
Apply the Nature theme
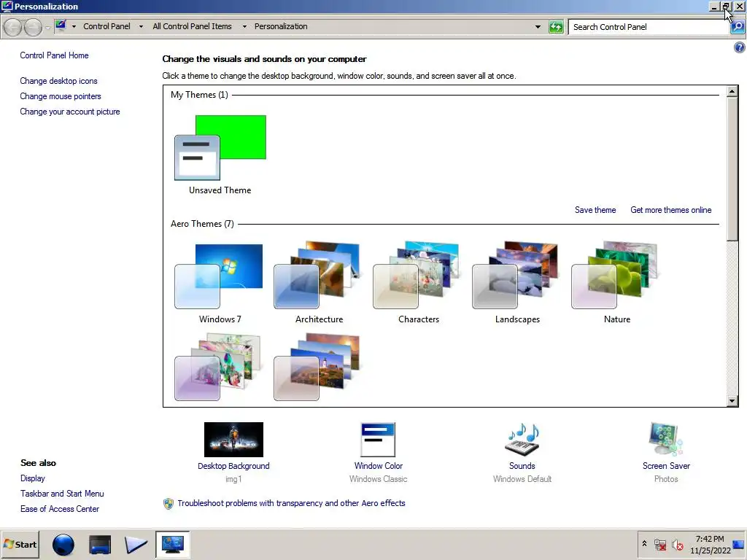point(615,275)
